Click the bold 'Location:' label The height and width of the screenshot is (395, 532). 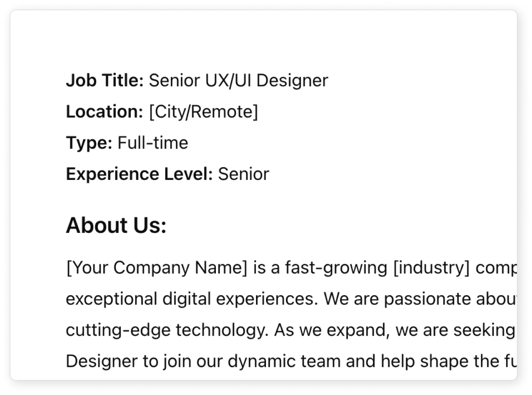click(104, 112)
